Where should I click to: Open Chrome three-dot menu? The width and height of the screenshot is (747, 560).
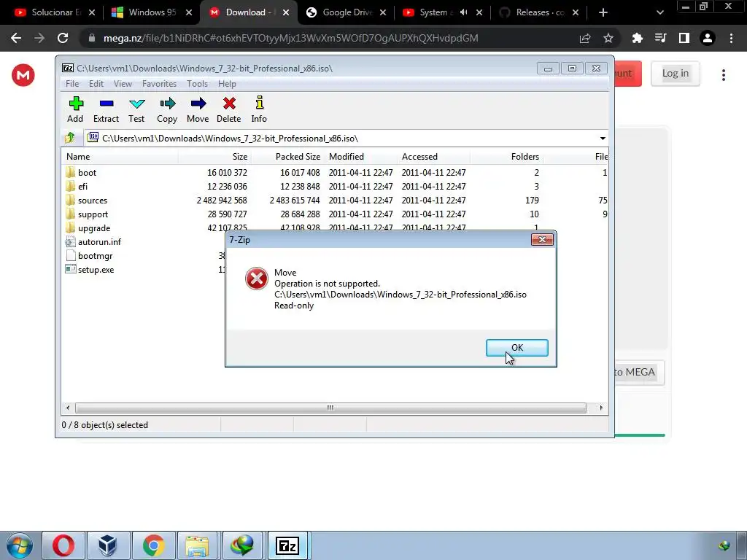731,38
